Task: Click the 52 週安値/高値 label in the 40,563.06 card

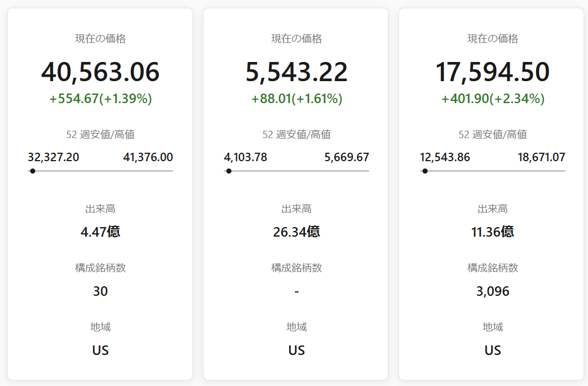Action: click(100, 135)
